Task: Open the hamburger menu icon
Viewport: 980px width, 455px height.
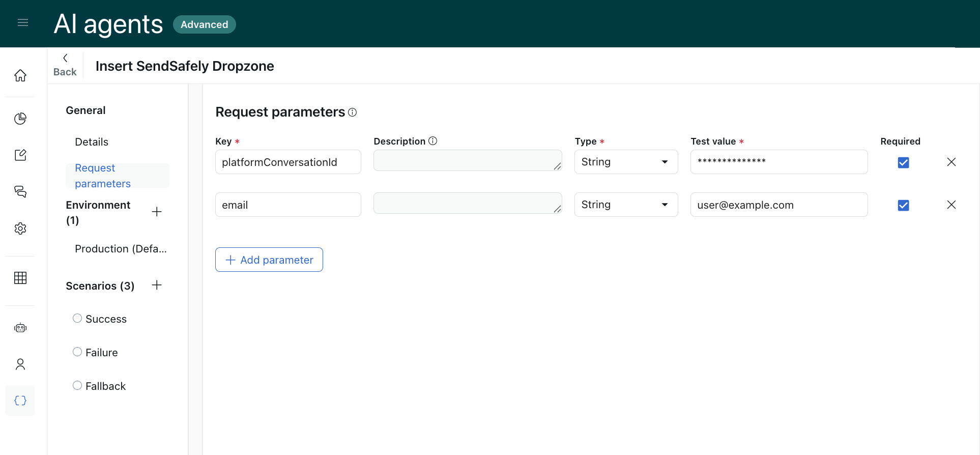Action: point(22,22)
